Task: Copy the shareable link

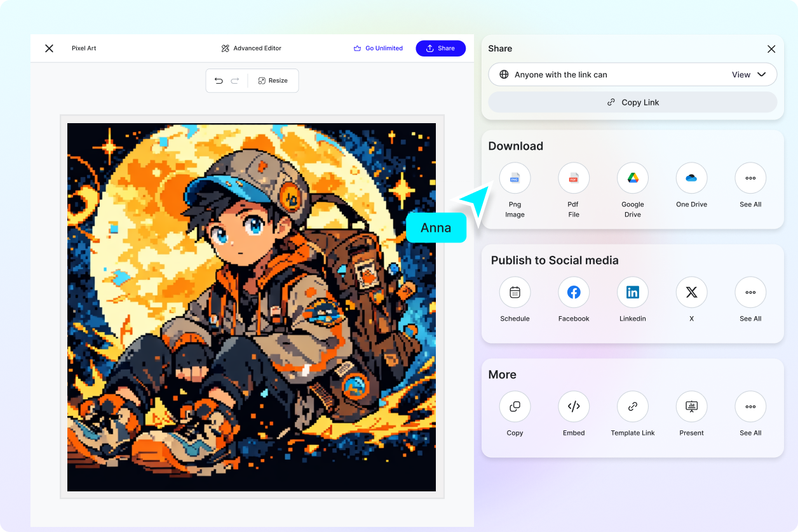Action: point(632,102)
